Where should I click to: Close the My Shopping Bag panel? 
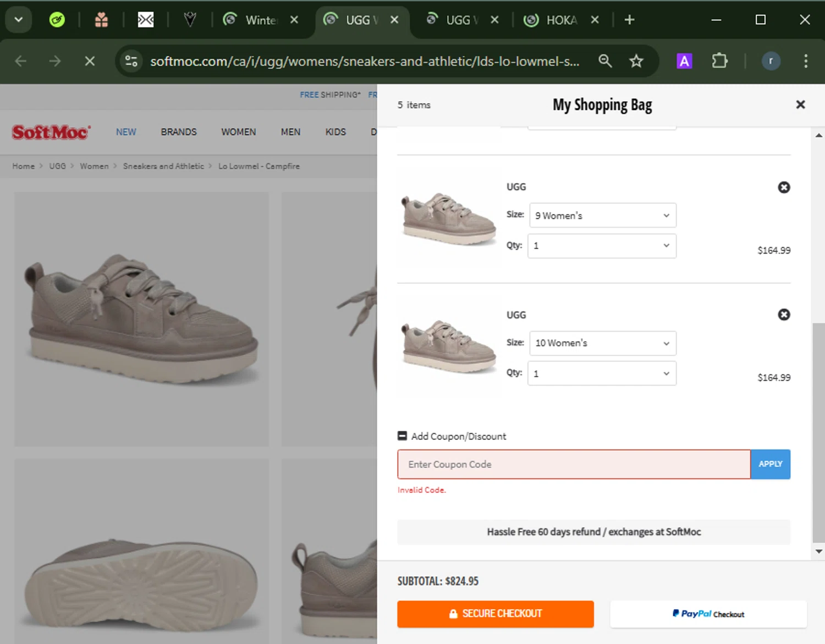coord(800,104)
